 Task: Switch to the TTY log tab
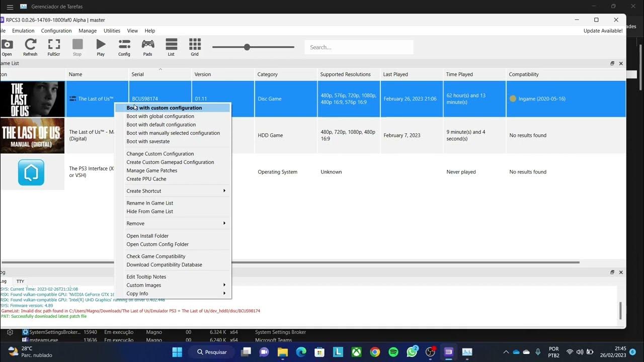click(x=20, y=282)
